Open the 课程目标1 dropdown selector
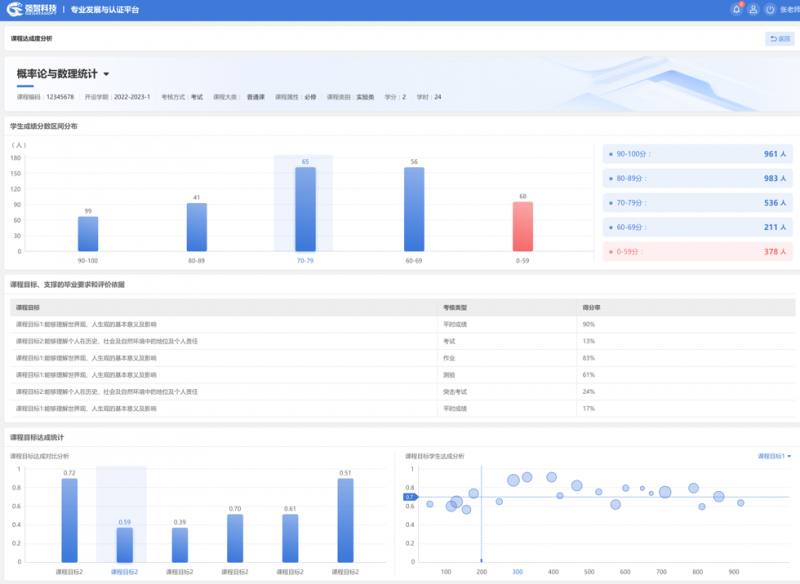800x584 pixels. pos(774,456)
